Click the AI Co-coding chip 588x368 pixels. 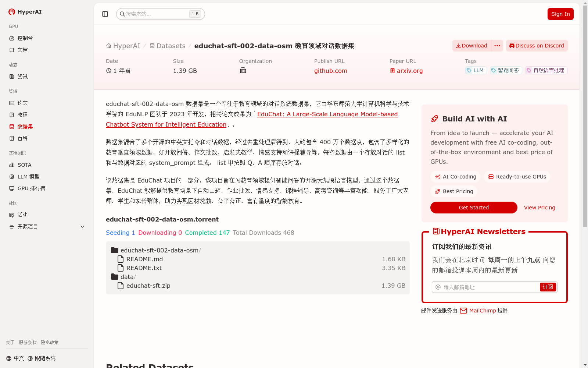(456, 177)
